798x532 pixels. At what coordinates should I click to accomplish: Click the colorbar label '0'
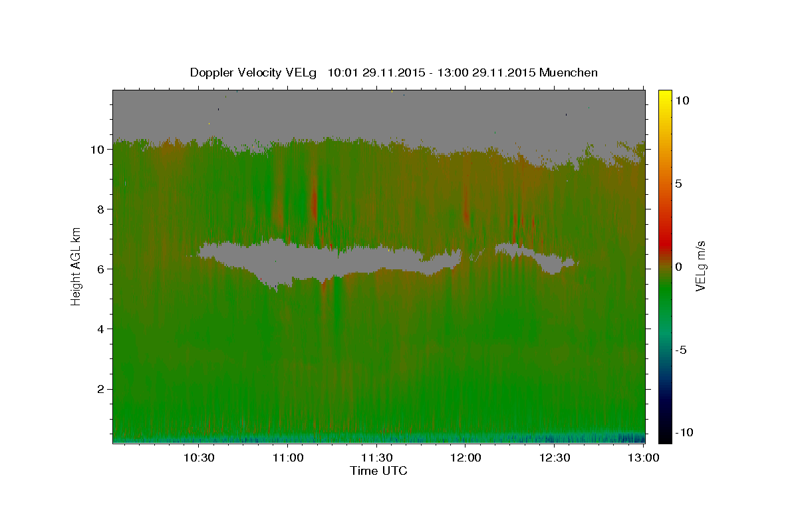point(679,267)
